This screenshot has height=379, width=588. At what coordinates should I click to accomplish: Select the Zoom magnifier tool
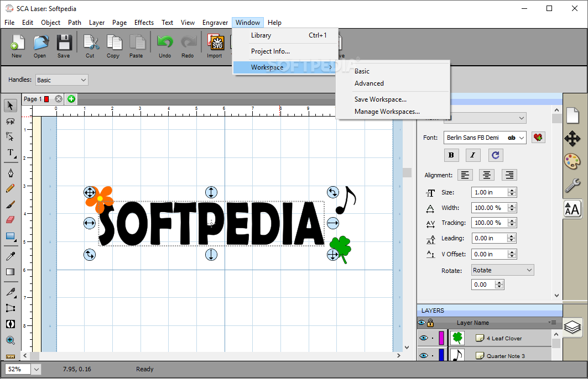tap(11, 340)
